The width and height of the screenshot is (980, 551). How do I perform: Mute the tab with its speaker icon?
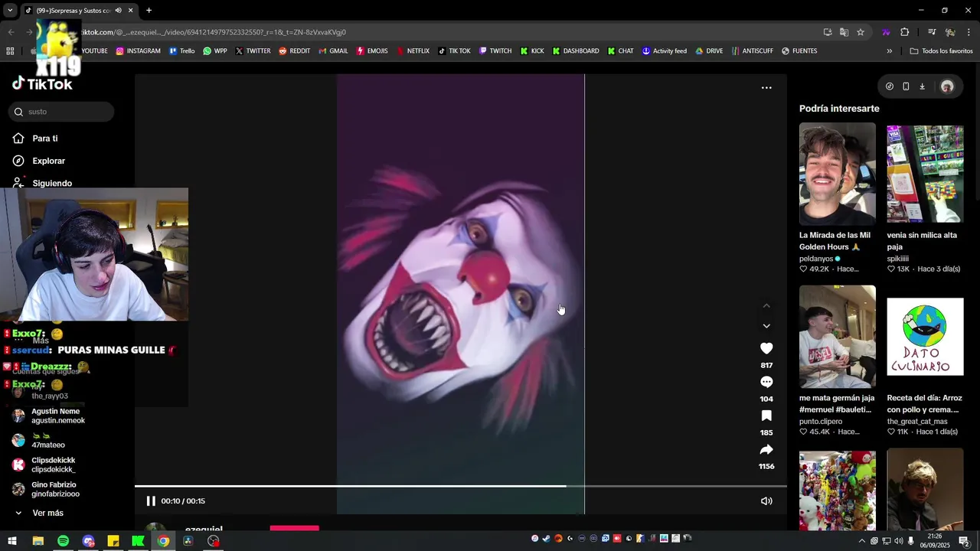(x=118, y=11)
